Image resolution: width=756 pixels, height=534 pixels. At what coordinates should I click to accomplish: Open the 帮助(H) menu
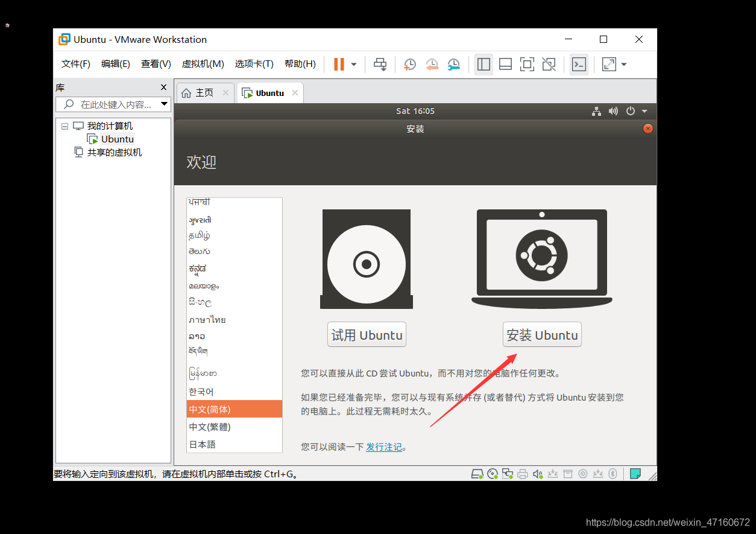click(300, 64)
